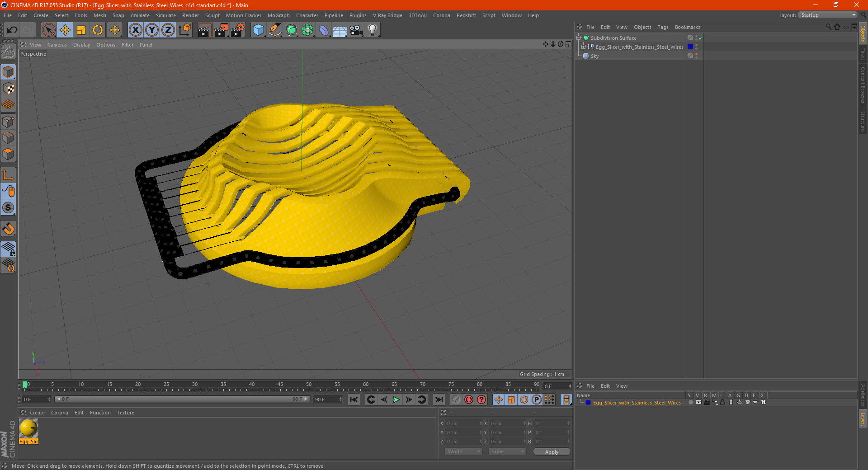Select the Move tool in the toolbar
Screen dimensions: 868x470
click(x=65, y=30)
